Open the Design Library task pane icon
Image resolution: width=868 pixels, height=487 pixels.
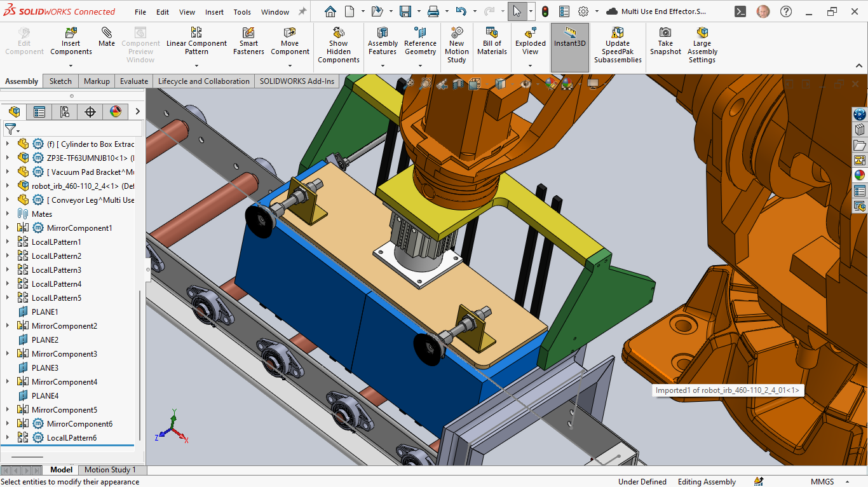pyautogui.click(x=860, y=130)
